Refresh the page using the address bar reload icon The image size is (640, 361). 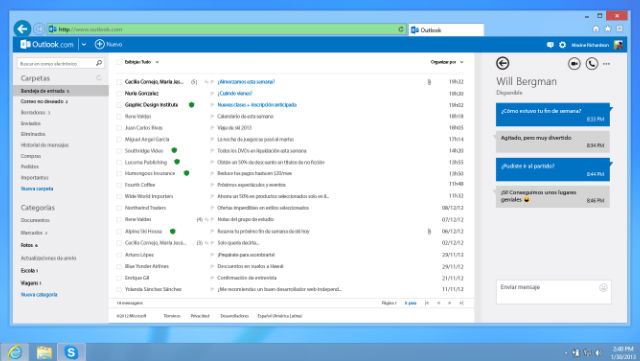401,29
